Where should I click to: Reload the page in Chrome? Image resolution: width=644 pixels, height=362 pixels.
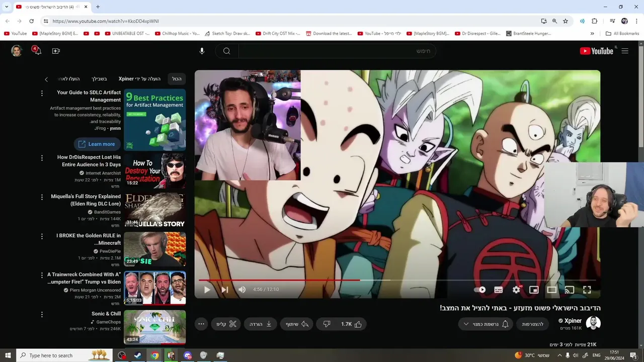click(31, 21)
